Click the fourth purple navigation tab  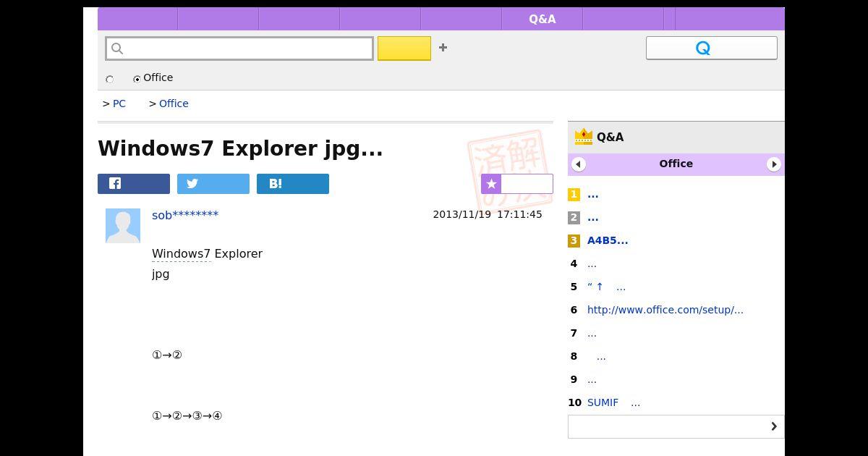380,19
